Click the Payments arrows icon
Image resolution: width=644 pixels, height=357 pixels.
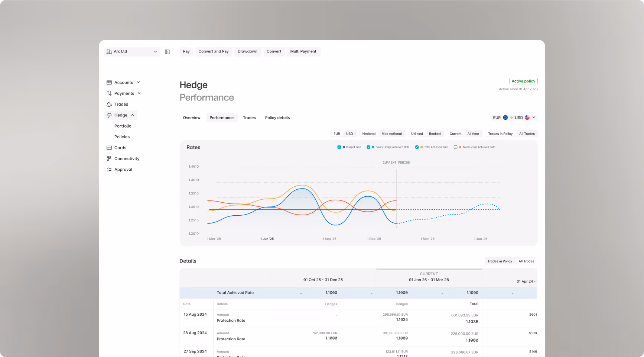point(109,93)
